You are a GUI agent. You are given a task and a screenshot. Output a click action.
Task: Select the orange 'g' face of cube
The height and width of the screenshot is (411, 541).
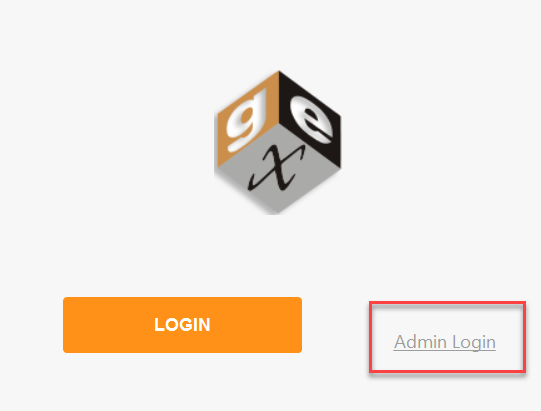tap(248, 121)
